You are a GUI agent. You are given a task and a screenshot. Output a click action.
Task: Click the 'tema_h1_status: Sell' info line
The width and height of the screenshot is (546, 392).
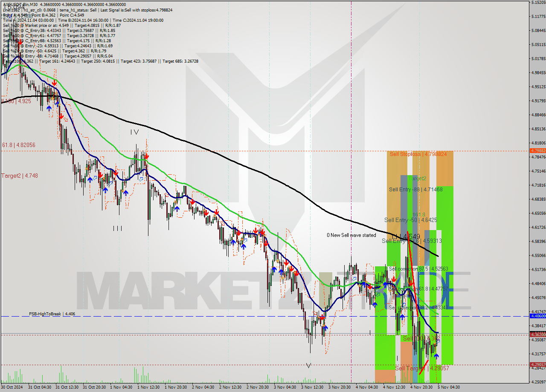[x=87, y=10]
